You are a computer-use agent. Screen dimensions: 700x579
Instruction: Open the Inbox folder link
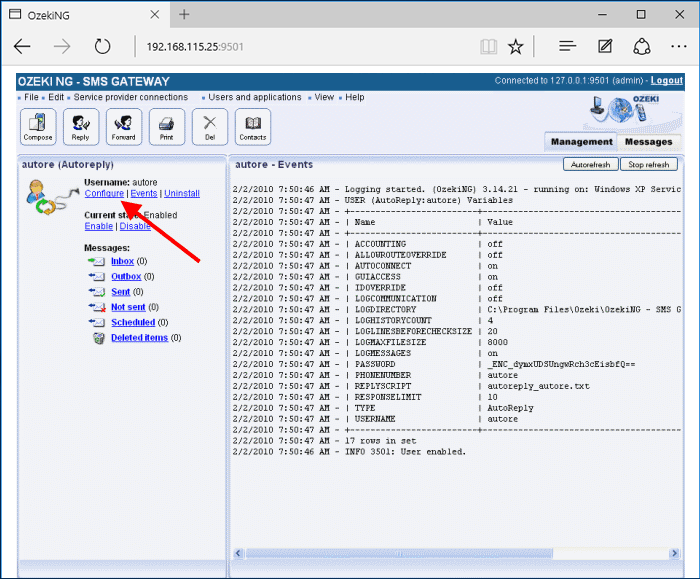(x=122, y=261)
